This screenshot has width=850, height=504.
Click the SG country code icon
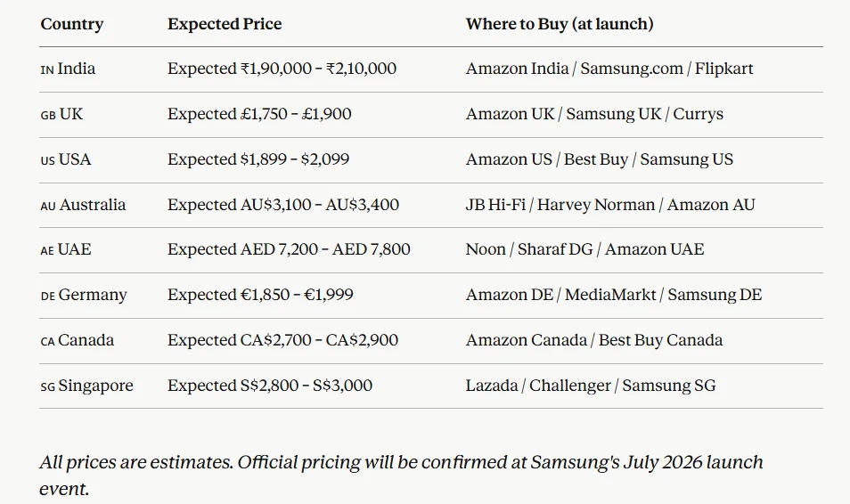click(x=48, y=387)
